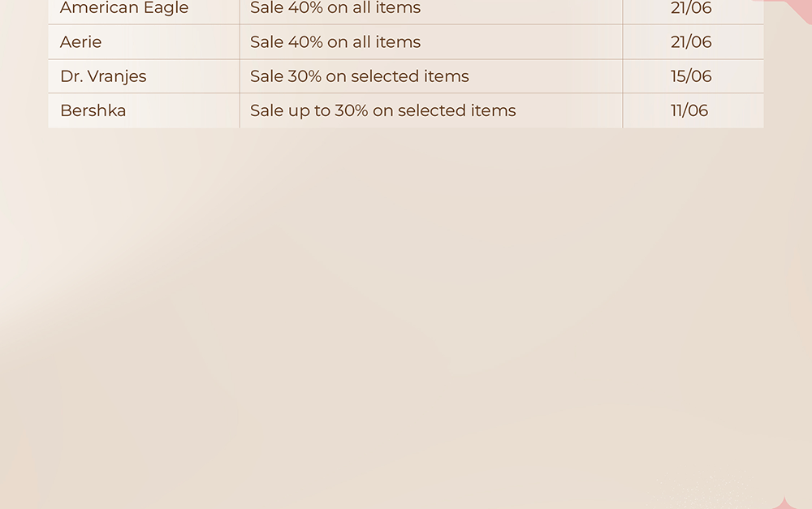
Task: Click the '40%' figure in the Aerie row
Action: pyautogui.click(x=305, y=42)
